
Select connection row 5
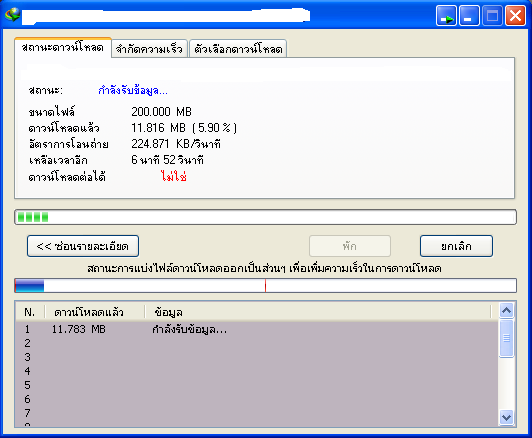[x=256, y=385]
